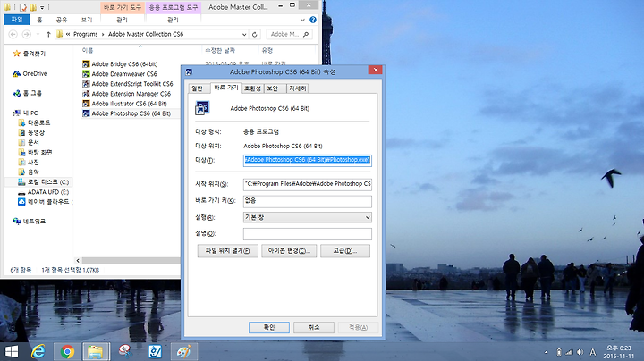Image resolution: width=644 pixels, height=361 pixels.
Task: Click the 설명 description field
Action: pyautogui.click(x=307, y=234)
